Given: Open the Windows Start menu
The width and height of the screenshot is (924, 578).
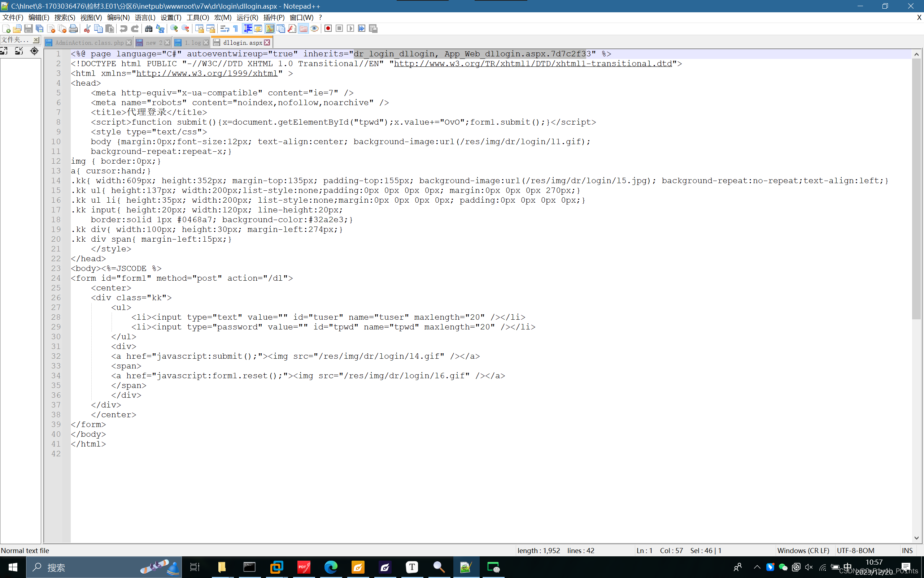Looking at the screenshot, I should pyautogui.click(x=13, y=567).
